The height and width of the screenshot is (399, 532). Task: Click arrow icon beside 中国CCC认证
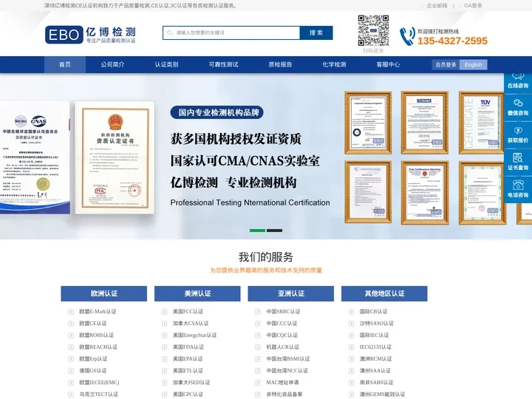(258, 324)
